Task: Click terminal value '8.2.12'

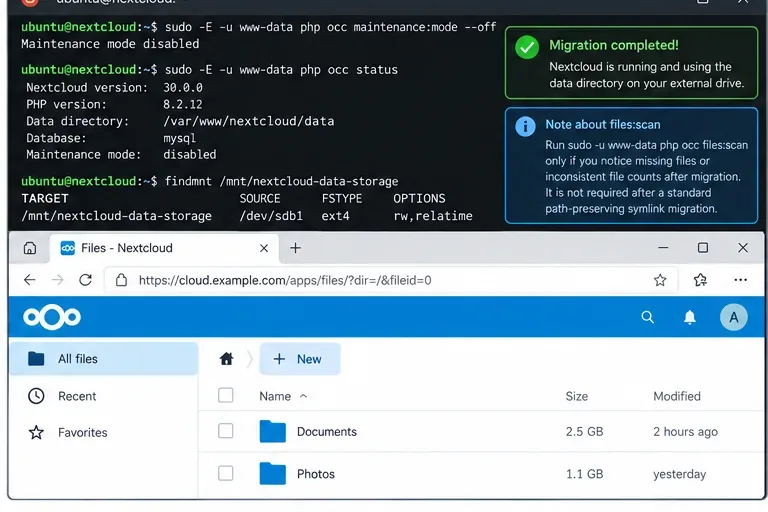Action: (183, 104)
